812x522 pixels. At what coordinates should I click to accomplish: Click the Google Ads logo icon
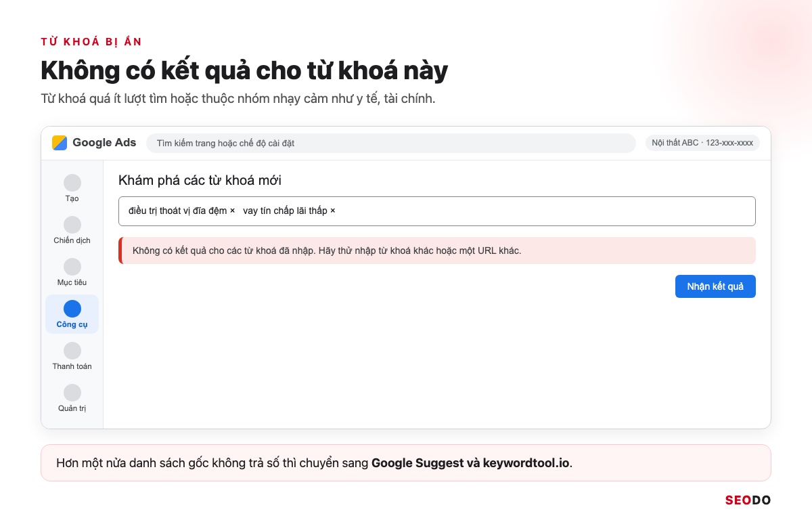60,143
